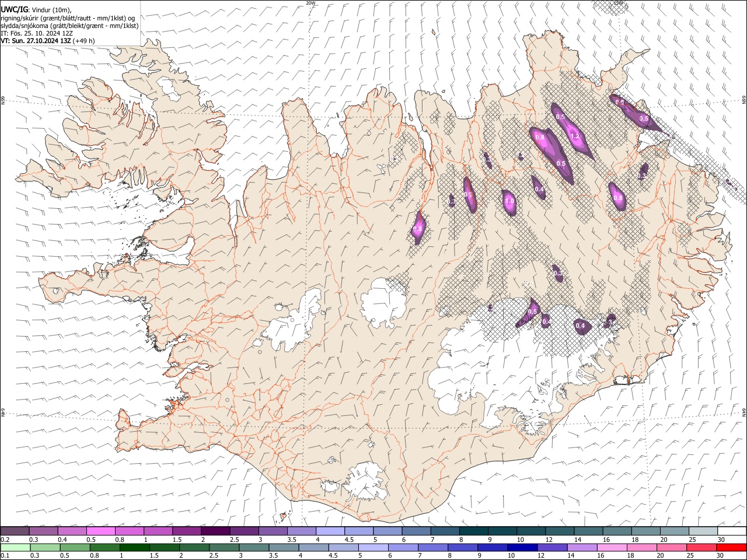Pick the bright red 30 rain legend swatch
This screenshot has height=560, width=747.
(732, 547)
